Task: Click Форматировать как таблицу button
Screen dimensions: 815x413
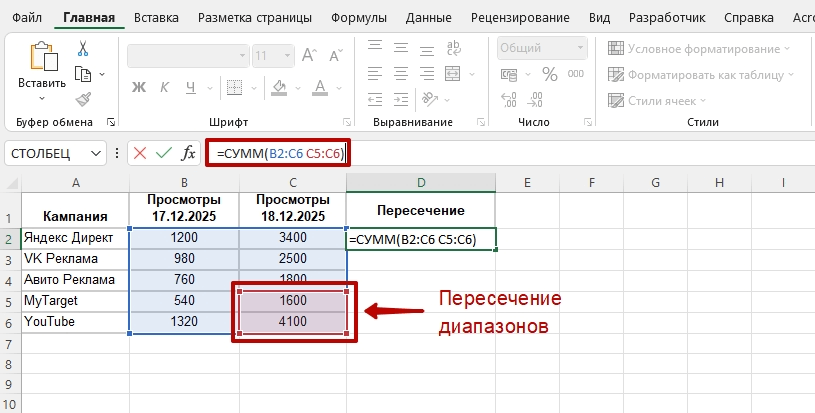Action: pos(701,75)
